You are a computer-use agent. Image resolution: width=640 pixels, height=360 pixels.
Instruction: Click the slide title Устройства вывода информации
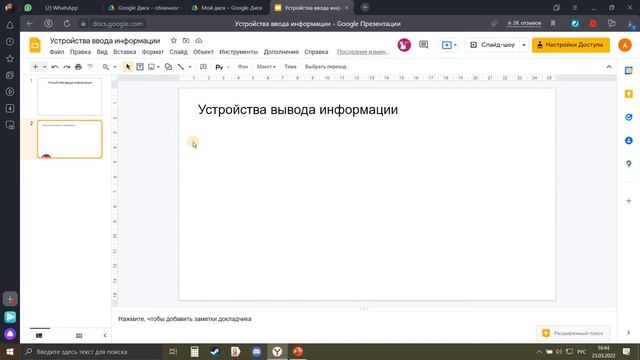tap(298, 109)
